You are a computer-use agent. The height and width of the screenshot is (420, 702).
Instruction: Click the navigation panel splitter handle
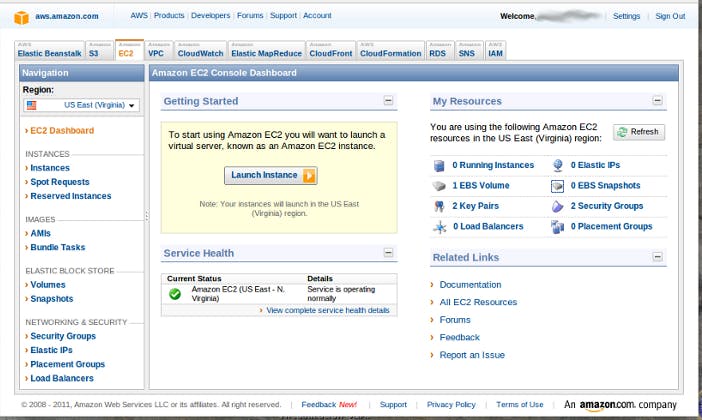point(146,216)
